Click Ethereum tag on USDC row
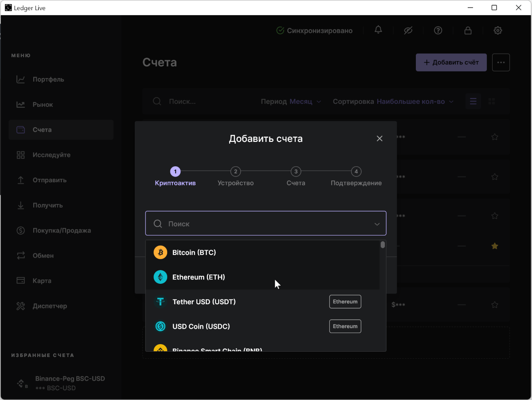This screenshot has height=400, width=532. pos(345,326)
